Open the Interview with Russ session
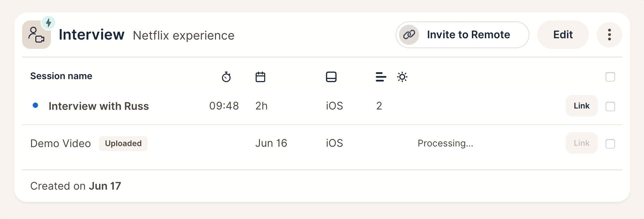Screen dimensions: 644x219 [99, 106]
